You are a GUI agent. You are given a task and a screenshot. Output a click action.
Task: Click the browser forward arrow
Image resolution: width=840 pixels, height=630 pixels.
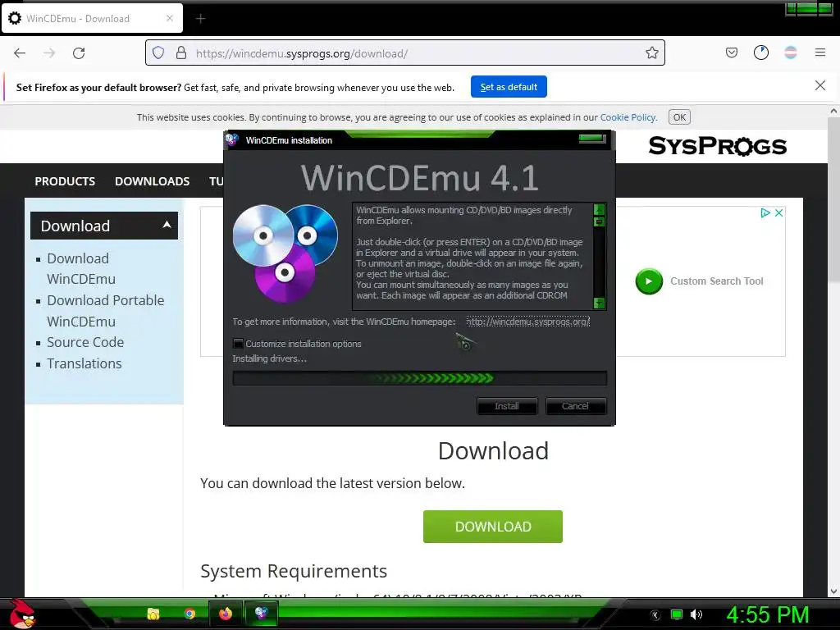pos(49,53)
